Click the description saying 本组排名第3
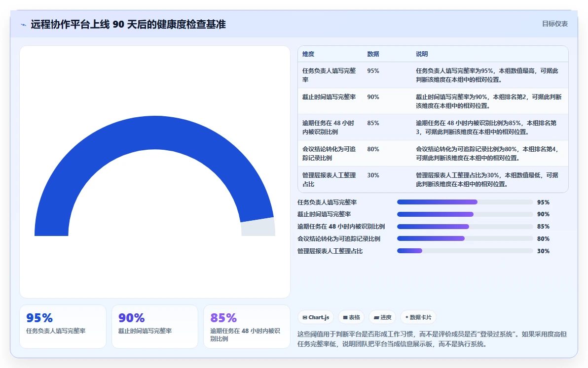Screen dimensions: 588x368 tap(486, 127)
